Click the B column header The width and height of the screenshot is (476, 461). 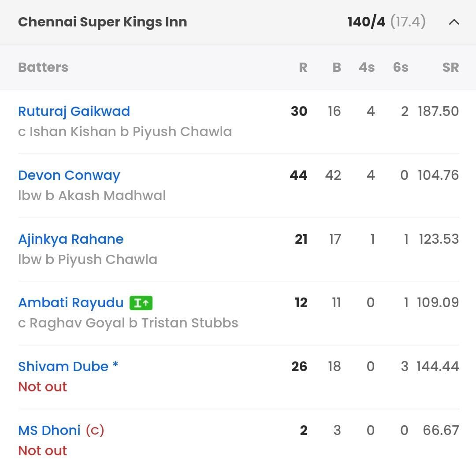pyautogui.click(x=336, y=67)
